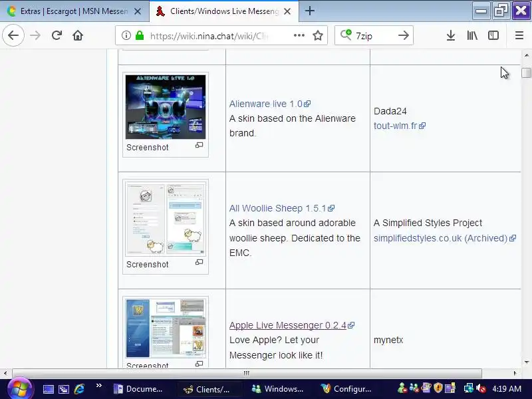Click the muted volume tray icon

tap(481, 388)
